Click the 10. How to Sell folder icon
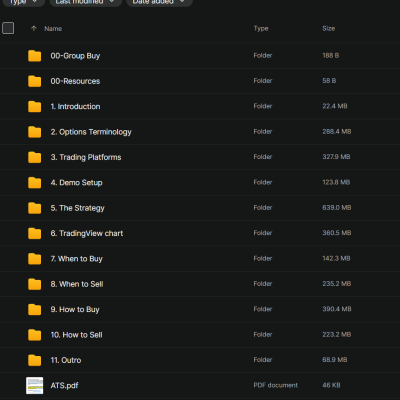 click(35, 335)
